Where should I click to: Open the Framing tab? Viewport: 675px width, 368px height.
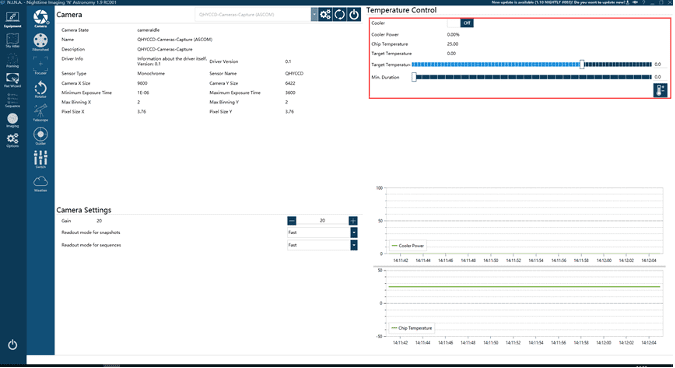point(12,61)
